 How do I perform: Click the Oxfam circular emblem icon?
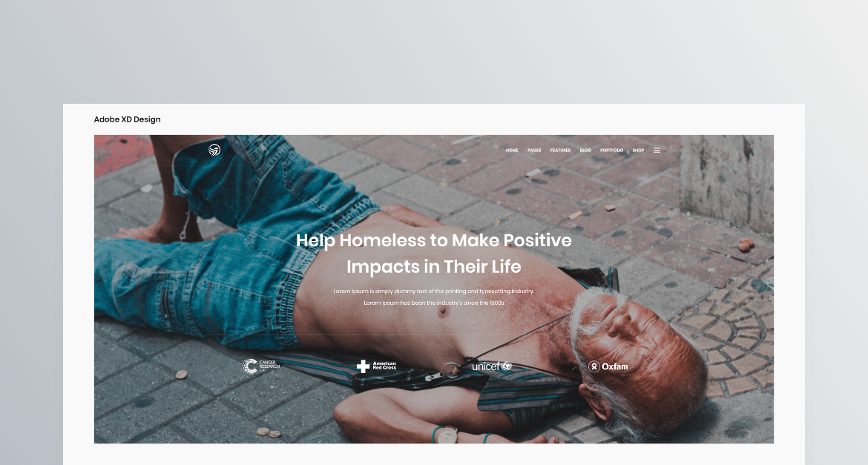pos(594,366)
